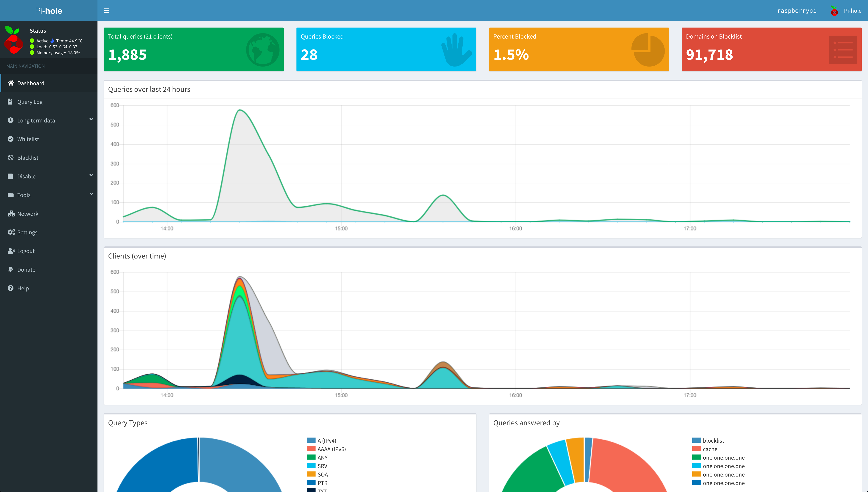Click the Blacklist ban icon
The width and height of the screenshot is (868, 492).
point(10,157)
